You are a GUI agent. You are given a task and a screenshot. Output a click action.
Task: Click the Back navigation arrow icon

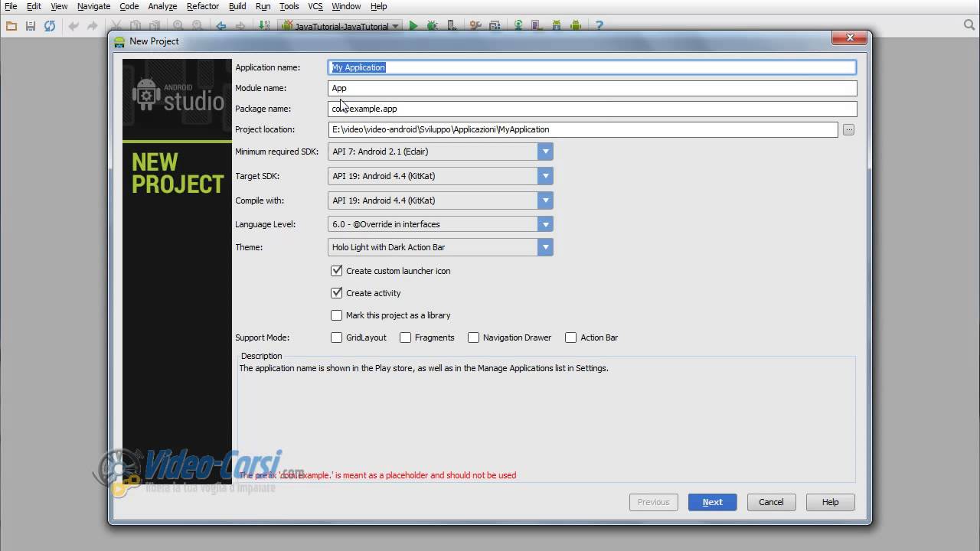point(221,25)
